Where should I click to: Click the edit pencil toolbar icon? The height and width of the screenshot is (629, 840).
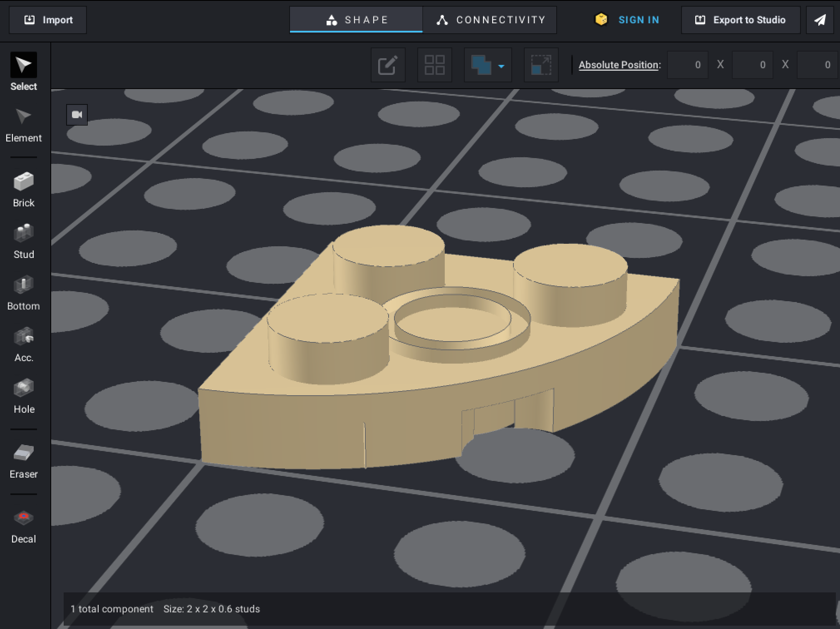[388, 65]
